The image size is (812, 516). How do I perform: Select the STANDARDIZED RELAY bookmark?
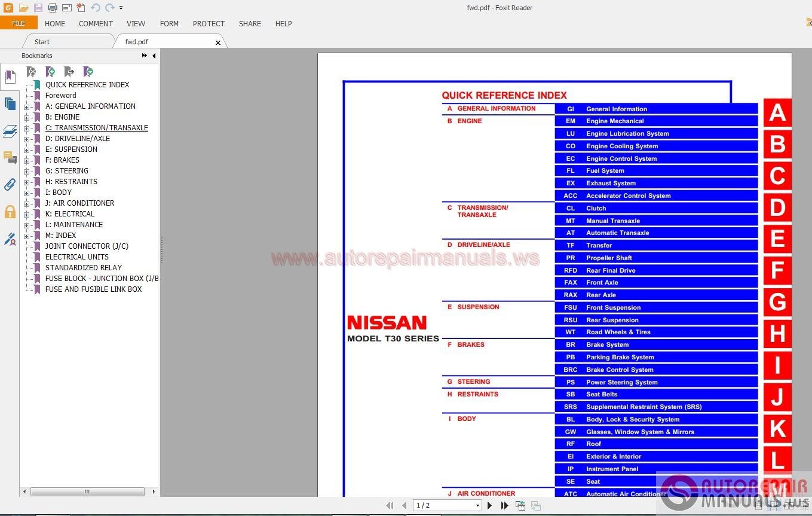(x=84, y=268)
